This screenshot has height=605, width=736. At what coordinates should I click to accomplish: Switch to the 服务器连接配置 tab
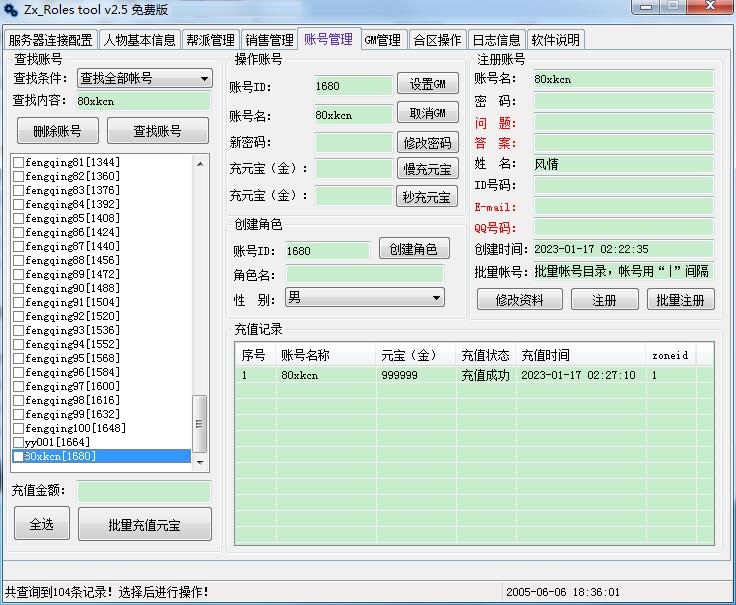click(x=50, y=40)
